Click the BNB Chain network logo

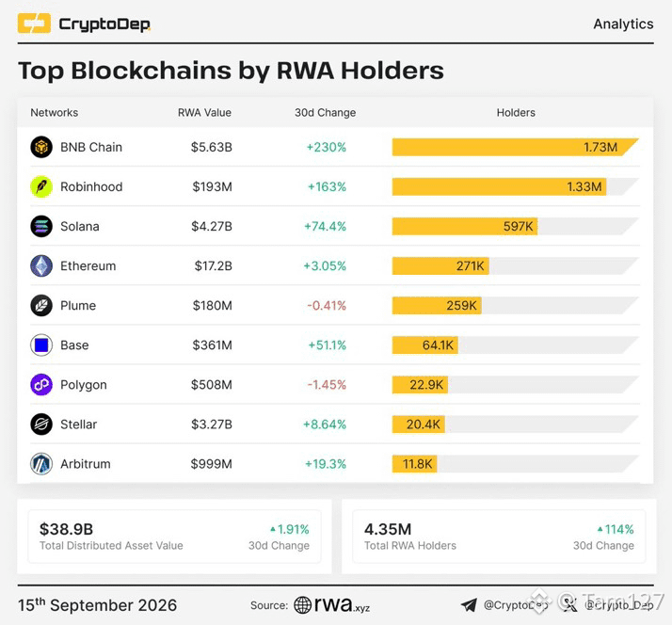(x=41, y=147)
